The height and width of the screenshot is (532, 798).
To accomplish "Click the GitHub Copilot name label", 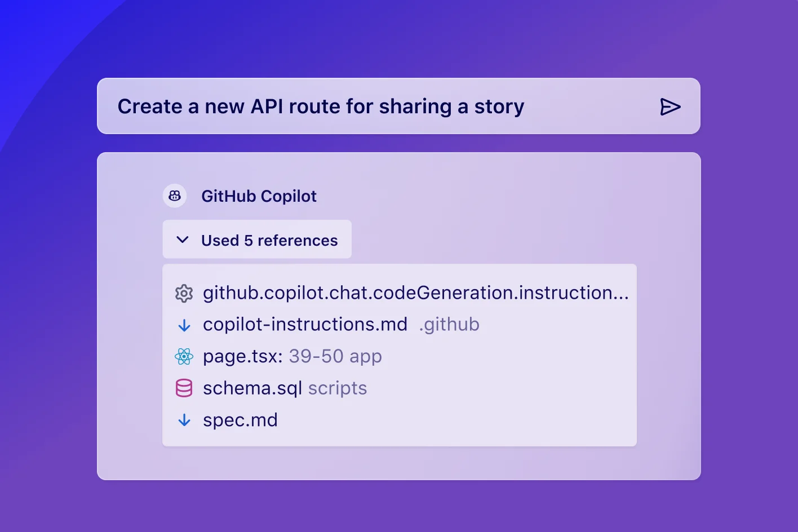I will pos(259,196).
